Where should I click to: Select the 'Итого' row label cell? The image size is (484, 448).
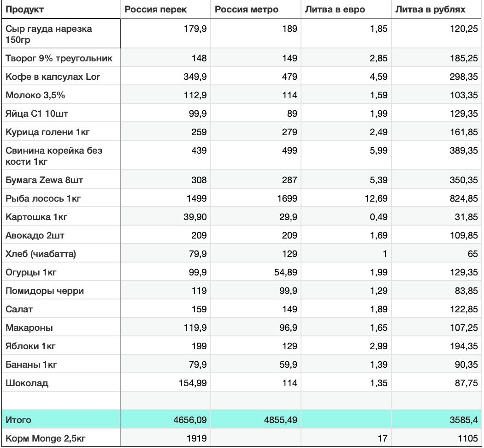pos(60,420)
